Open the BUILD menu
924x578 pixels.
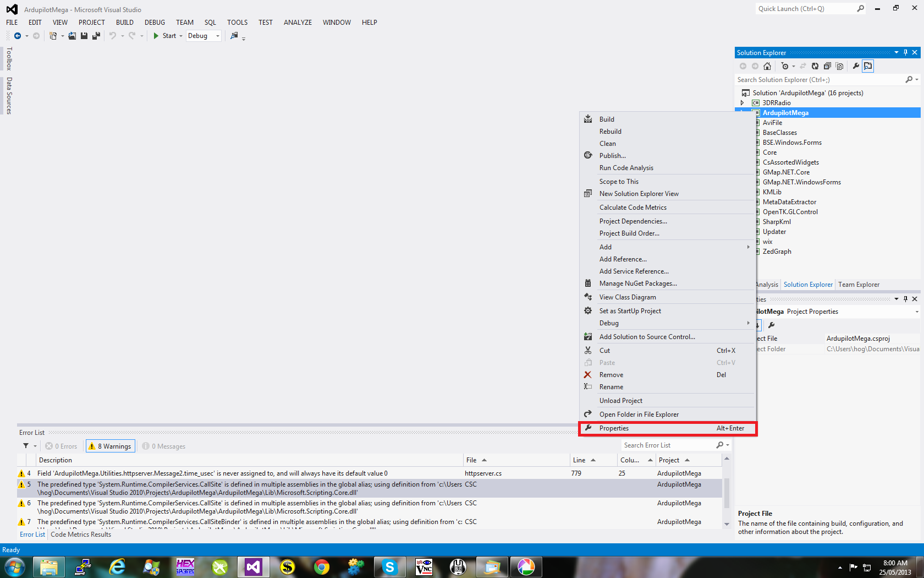(124, 23)
